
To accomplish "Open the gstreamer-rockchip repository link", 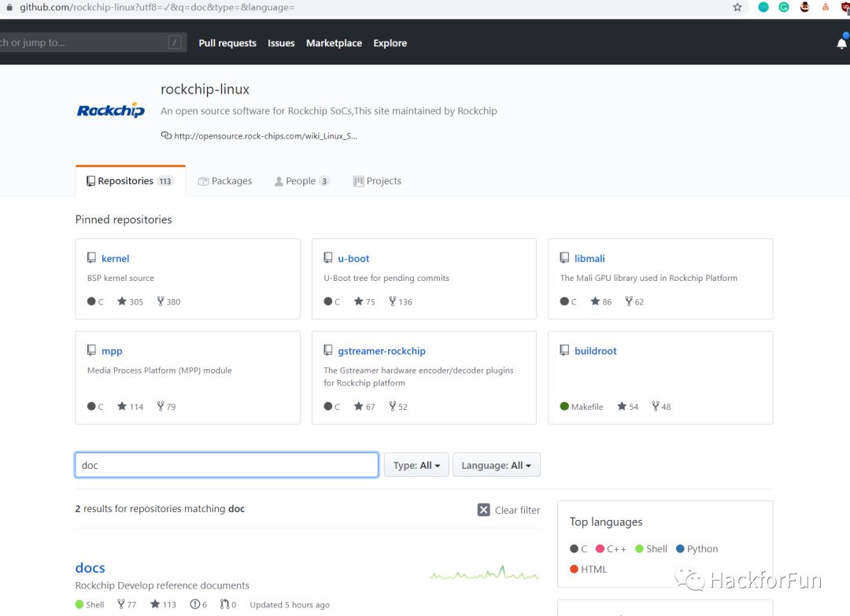I will click(x=382, y=351).
